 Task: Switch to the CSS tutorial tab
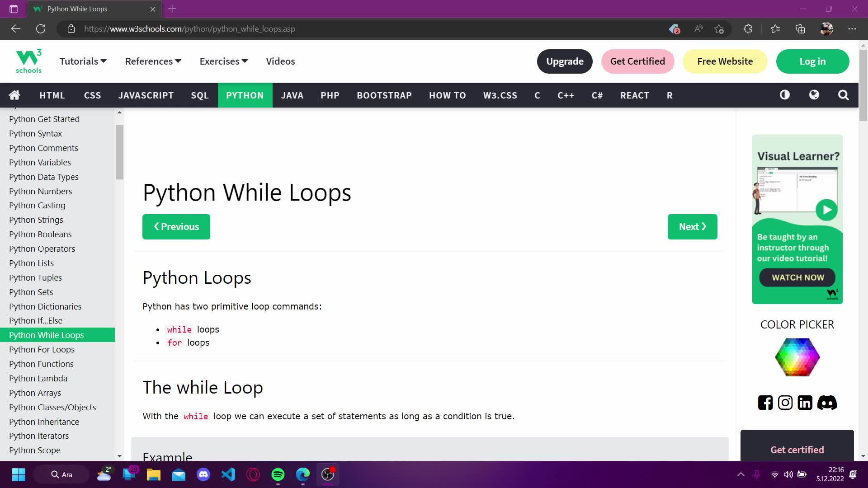92,95
